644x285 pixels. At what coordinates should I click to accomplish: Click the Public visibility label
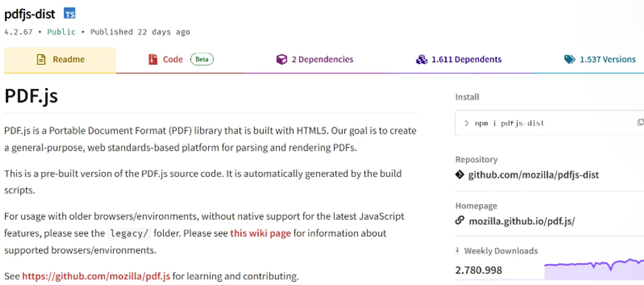61,32
